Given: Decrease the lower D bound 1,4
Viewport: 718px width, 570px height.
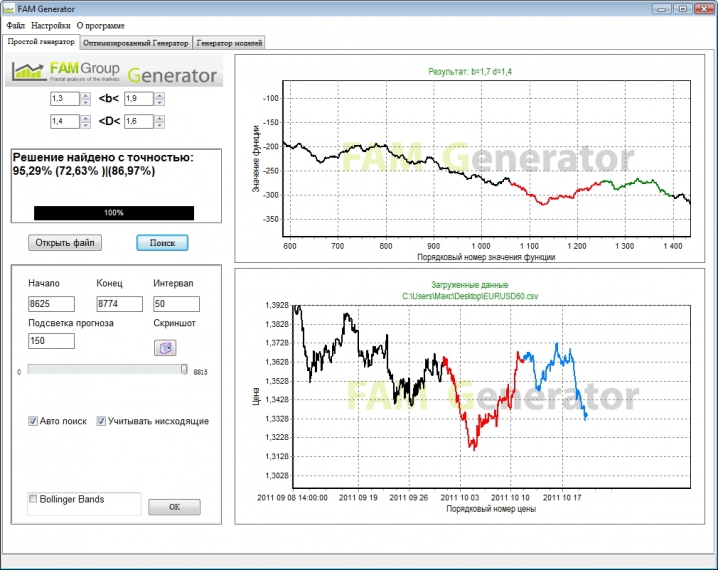Looking at the screenshot, I should pyautogui.click(x=86, y=125).
